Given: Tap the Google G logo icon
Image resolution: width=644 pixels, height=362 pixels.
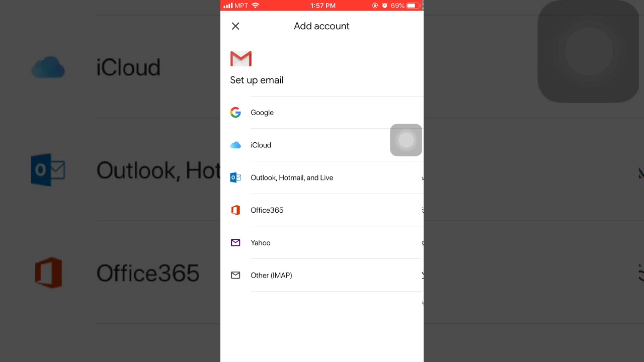Looking at the screenshot, I should coord(235,113).
